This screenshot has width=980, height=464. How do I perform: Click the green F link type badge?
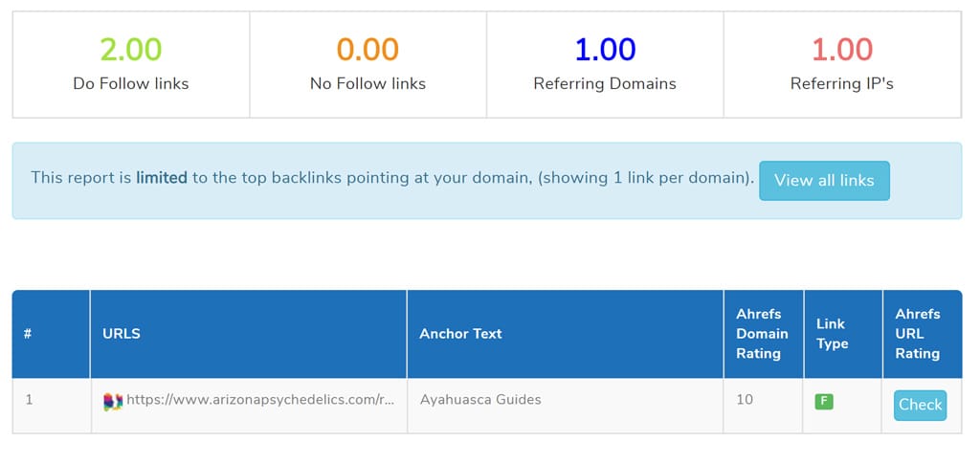(824, 402)
